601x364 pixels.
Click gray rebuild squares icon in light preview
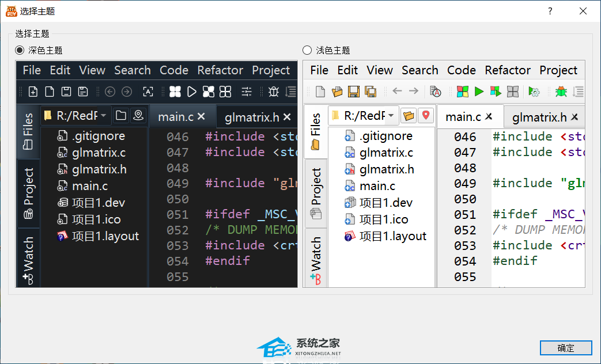coord(512,92)
